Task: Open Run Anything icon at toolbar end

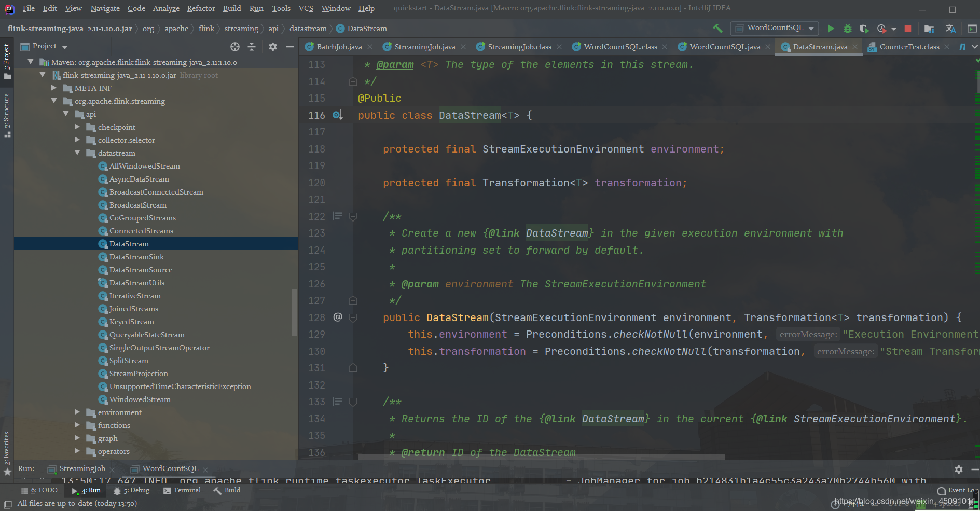Action: click(972, 29)
